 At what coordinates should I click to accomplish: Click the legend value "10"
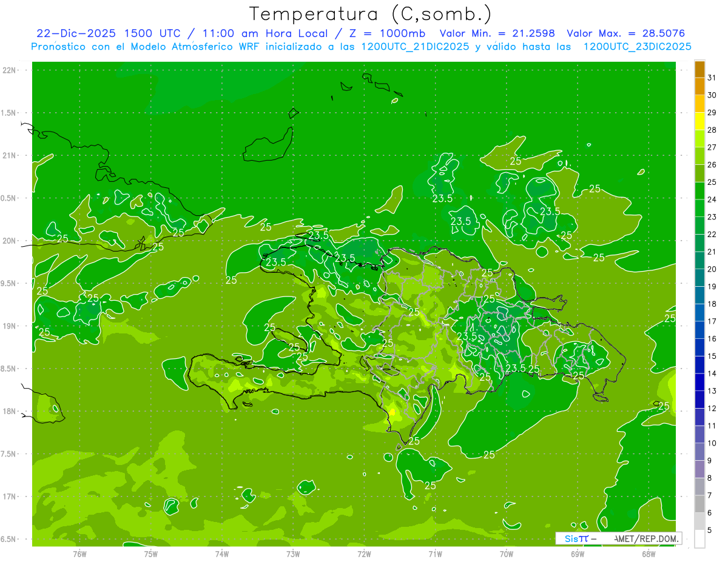[712, 443]
